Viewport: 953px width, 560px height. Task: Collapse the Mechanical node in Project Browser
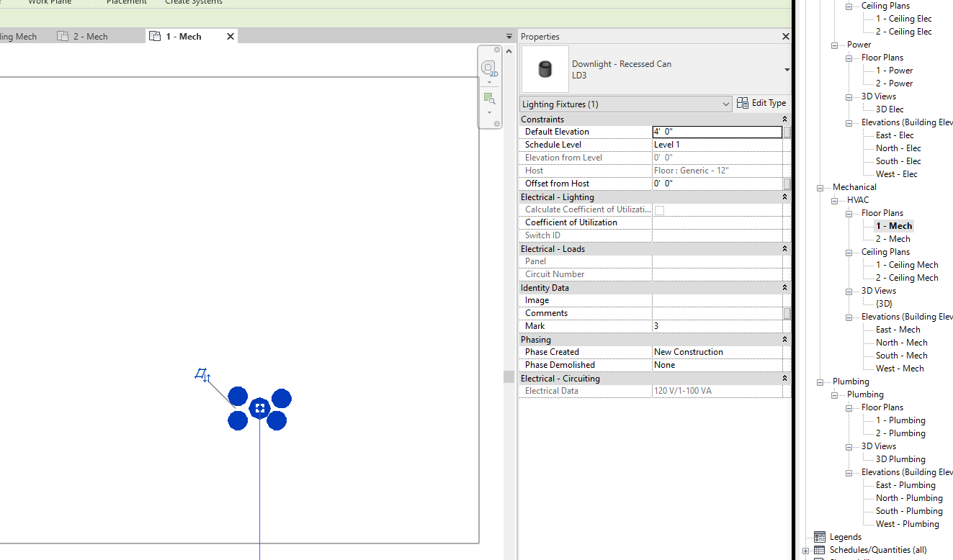point(820,186)
